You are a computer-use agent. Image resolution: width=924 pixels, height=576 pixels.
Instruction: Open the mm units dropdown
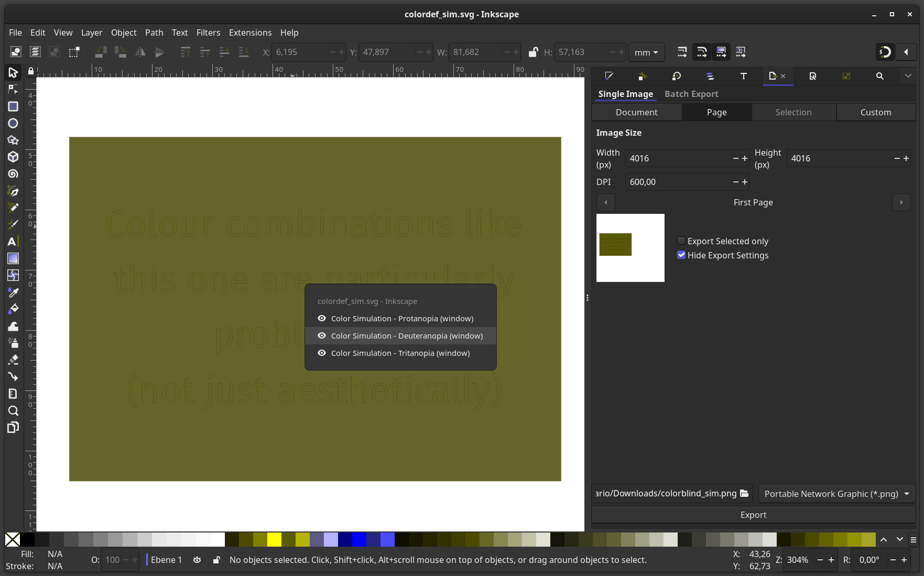coord(646,52)
